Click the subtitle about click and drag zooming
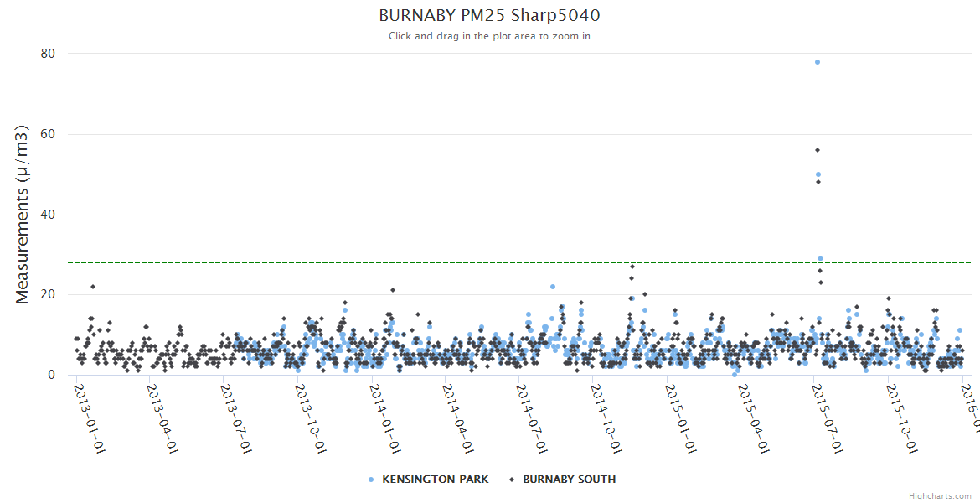 489,36
